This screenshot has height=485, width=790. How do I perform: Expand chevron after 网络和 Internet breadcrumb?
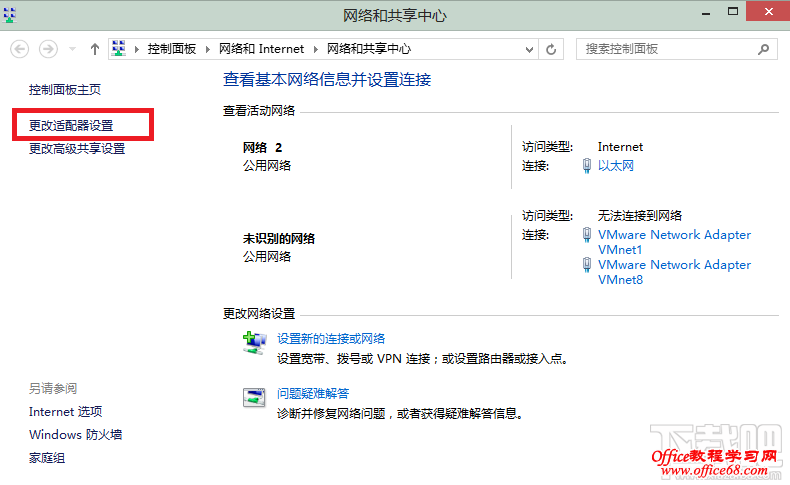click(x=316, y=49)
